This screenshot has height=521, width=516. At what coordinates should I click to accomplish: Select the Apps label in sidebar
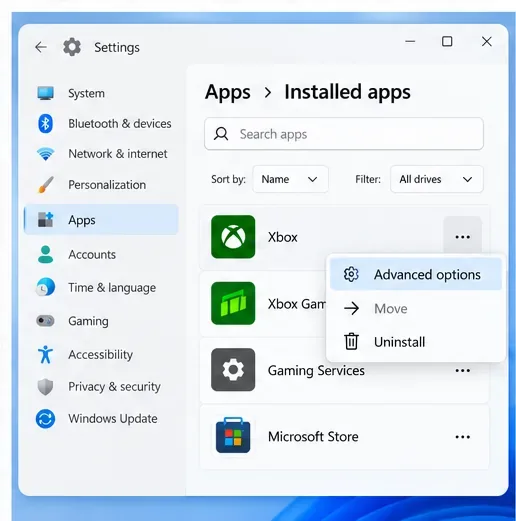pyautogui.click(x=82, y=220)
